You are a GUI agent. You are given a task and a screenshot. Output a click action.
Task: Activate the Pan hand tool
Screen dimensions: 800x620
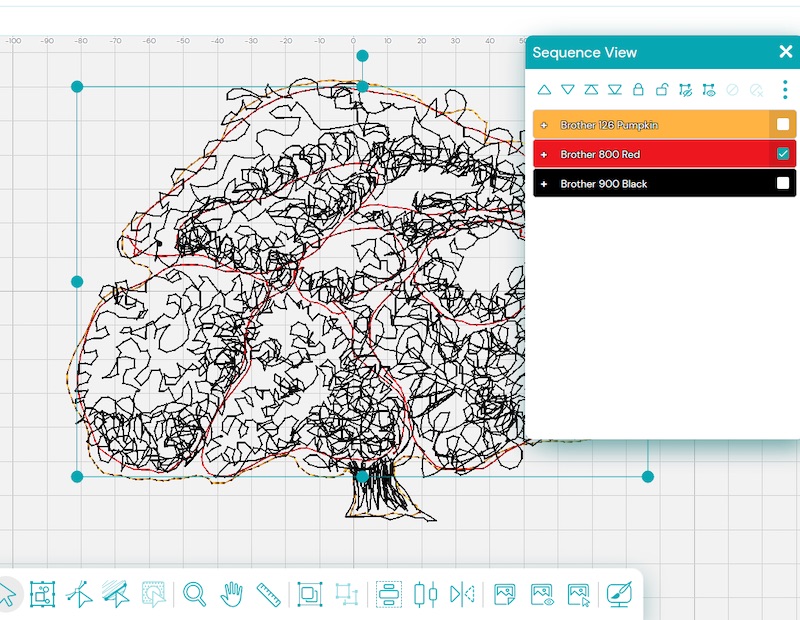pyautogui.click(x=231, y=594)
